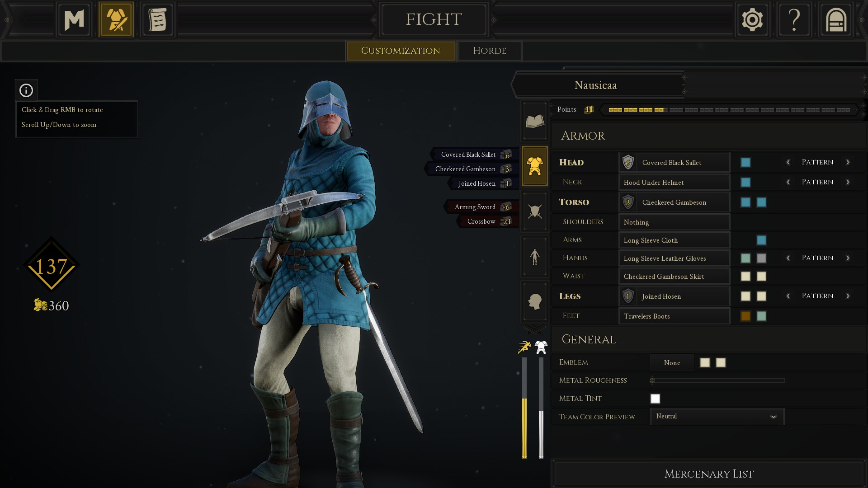Switch to the Horde tab
868x488 pixels.
click(490, 51)
